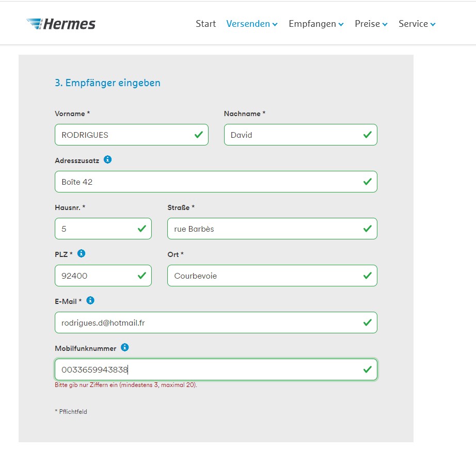
Task: Click green checkmark in Vorname field
Action: point(199,135)
